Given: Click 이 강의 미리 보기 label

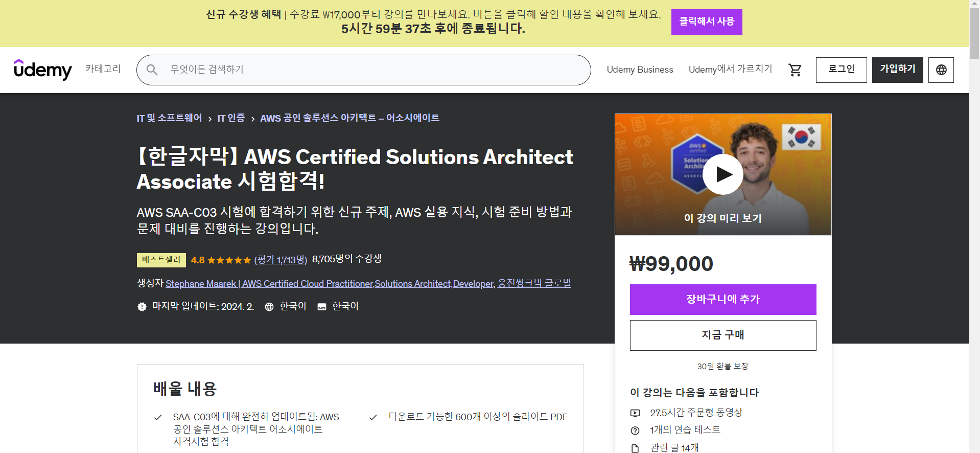Looking at the screenshot, I should tap(723, 218).
